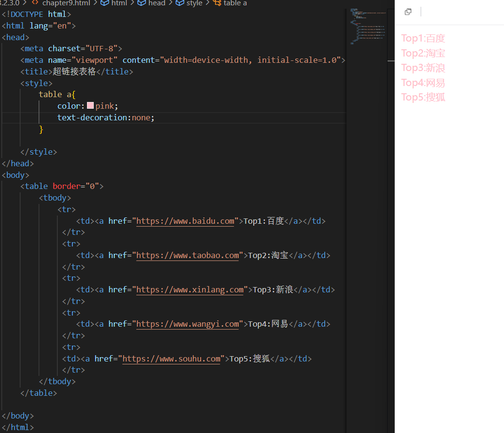Image resolution: width=504 pixels, height=433 pixels.
Task: Click the table a{ selector line
Action: (57, 95)
